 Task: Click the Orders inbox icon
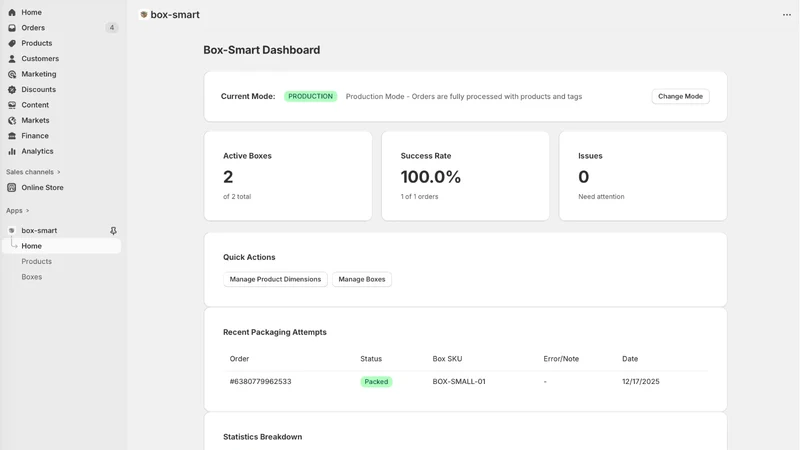12,28
